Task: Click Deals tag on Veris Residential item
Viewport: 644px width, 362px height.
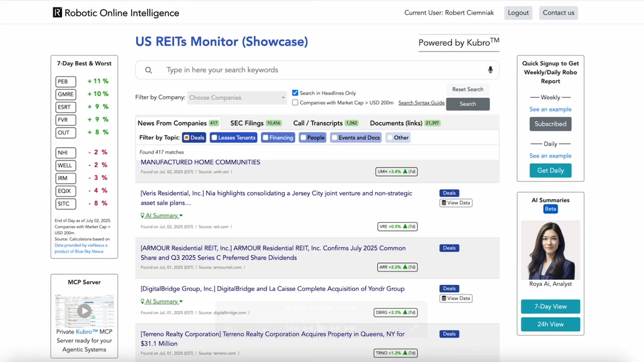Action: pos(449,193)
